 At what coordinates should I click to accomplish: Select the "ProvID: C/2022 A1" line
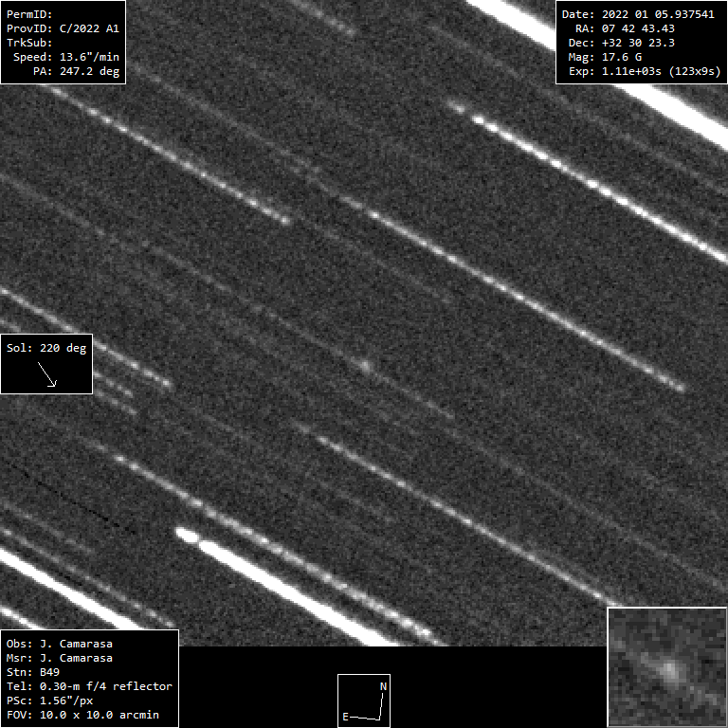click(63, 28)
